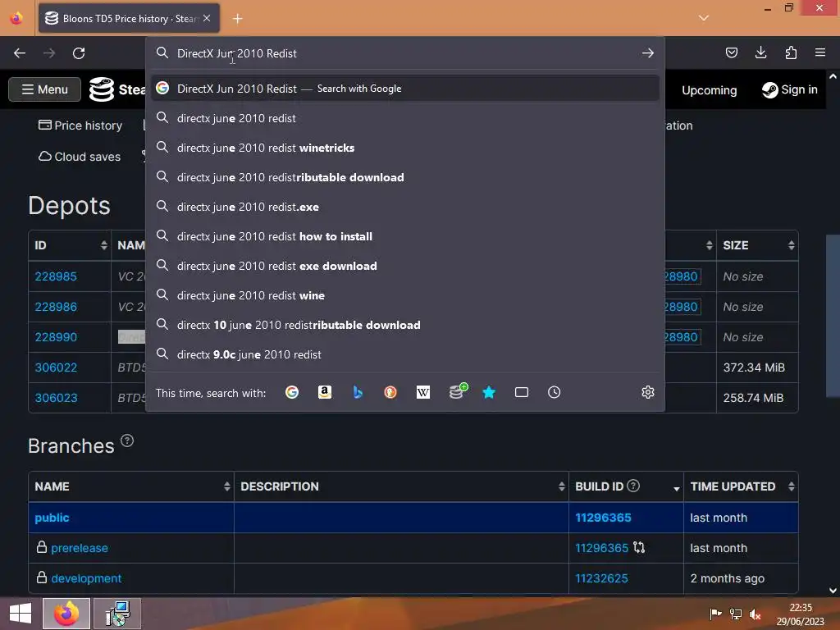Search in open tabs icon
840x630 pixels.
[521, 392]
